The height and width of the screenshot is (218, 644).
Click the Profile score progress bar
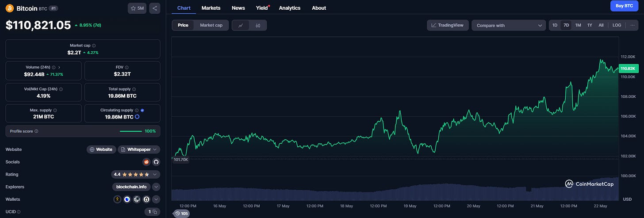pyautogui.click(x=131, y=131)
